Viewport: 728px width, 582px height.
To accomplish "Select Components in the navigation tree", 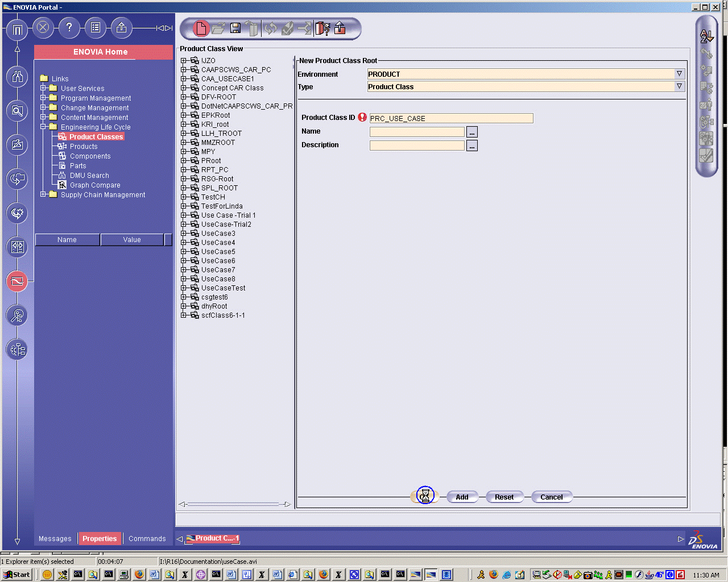I will coord(90,156).
